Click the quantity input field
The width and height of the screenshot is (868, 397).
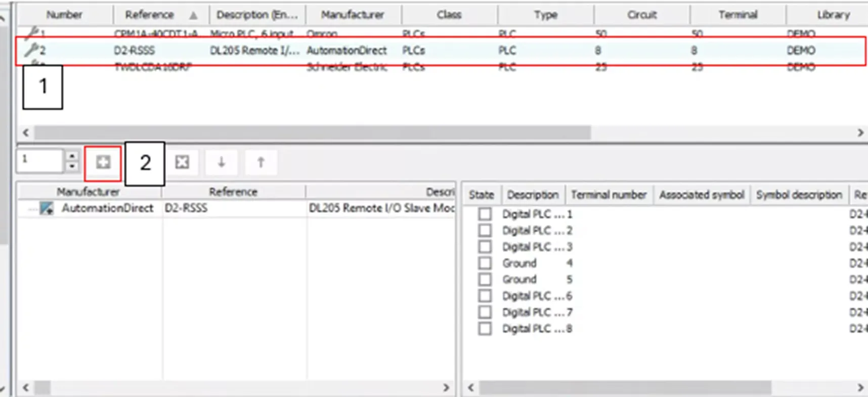coord(40,161)
